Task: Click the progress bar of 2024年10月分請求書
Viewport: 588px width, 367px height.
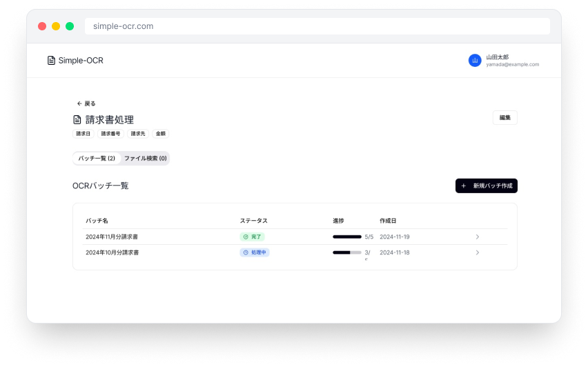Action: click(x=347, y=252)
